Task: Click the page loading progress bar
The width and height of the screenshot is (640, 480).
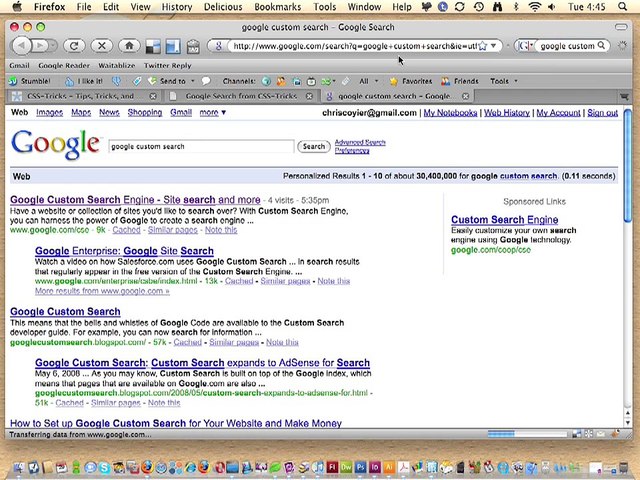Action: tap(527, 434)
